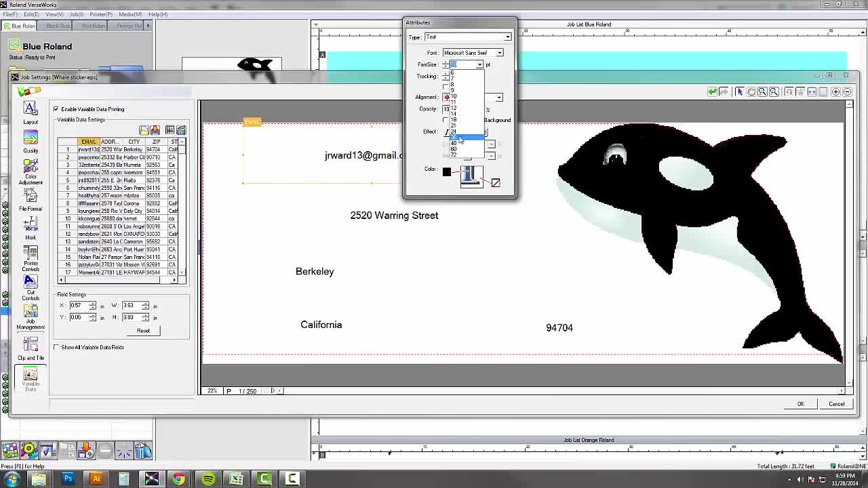Open Google Chrome from the taskbar
This screenshot has width=868, height=488.
click(x=178, y=479)
